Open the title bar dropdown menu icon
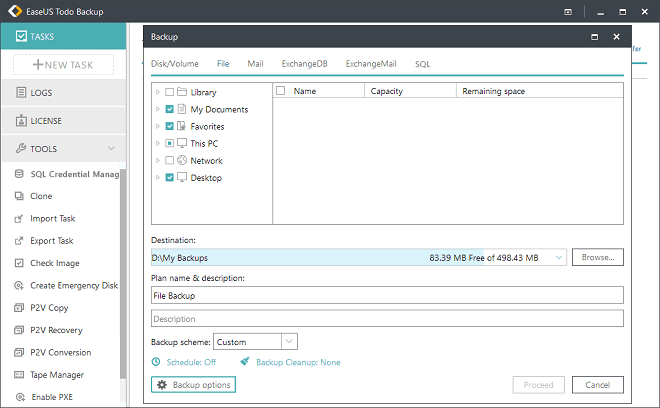 click(568, 12)
